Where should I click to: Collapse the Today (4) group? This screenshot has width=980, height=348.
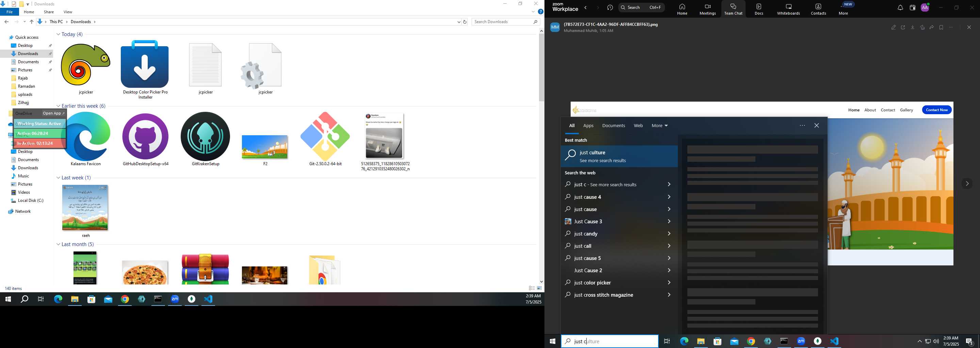tap(58, 35)
